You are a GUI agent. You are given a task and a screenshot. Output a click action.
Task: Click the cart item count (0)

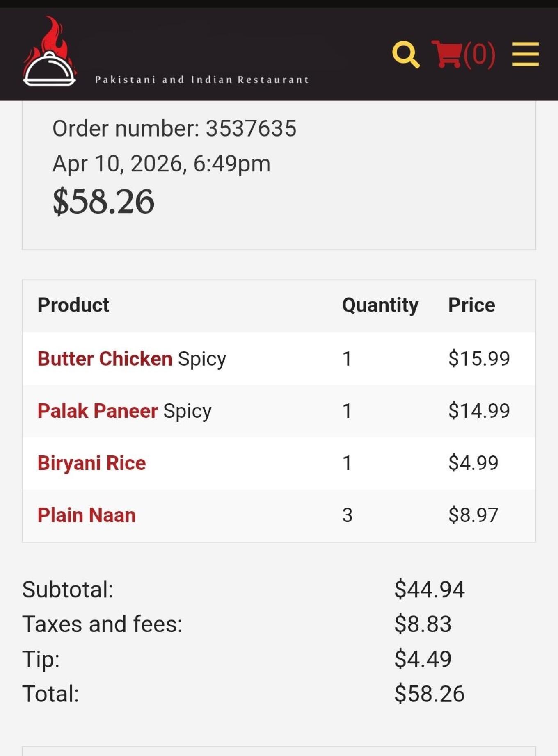(479, 54)
